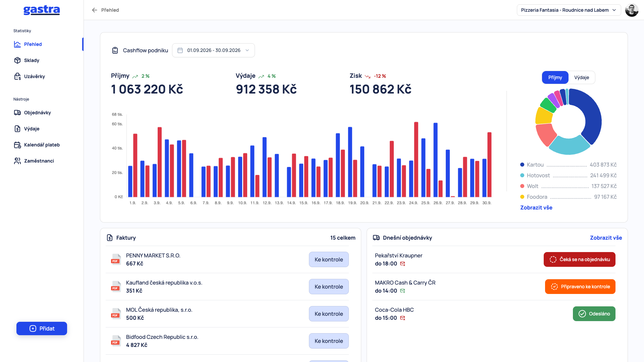Click the Cashflow podniku clipboard icon

tap(115, 50)
